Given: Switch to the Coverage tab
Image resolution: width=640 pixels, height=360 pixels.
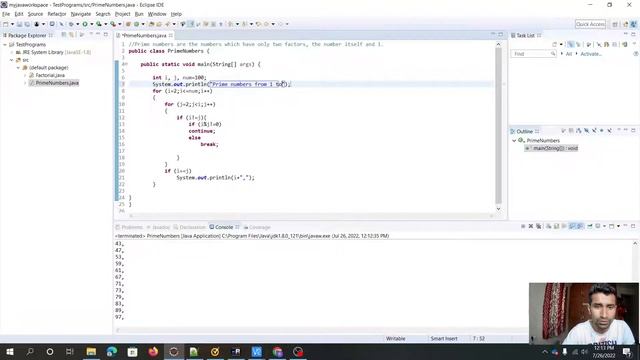Looking at the screenshot, I should click(x=257, y=227).
